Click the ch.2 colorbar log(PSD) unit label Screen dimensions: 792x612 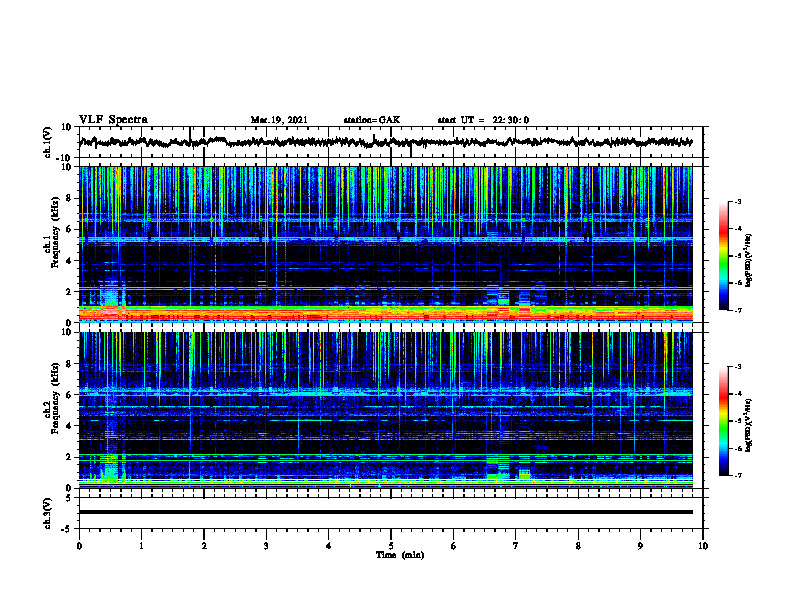[749, 425]
